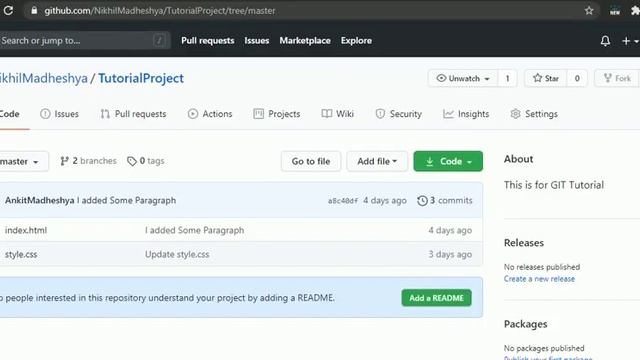Open index.html row commit message
The height and width of the screenshot is (360, 640).
pyautogui.click(x=194, y=230)
